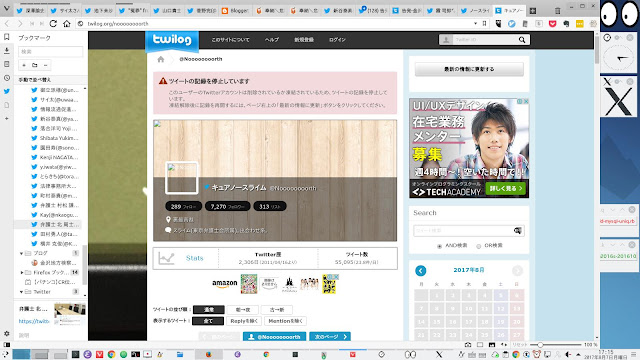Open the Evernote extension icon

point(566,24)
